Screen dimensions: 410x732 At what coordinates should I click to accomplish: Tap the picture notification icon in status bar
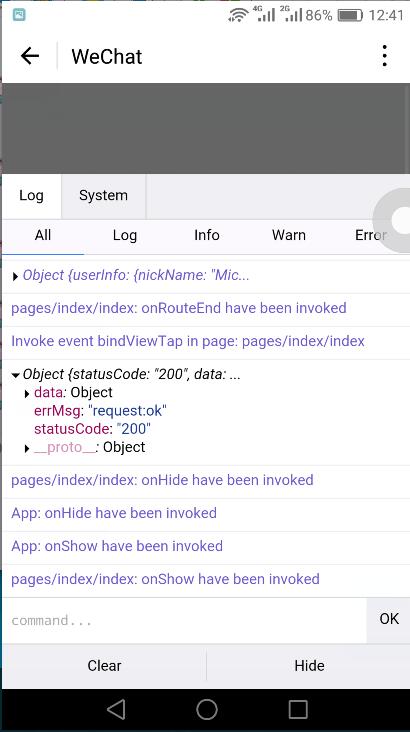pos(19,15)
